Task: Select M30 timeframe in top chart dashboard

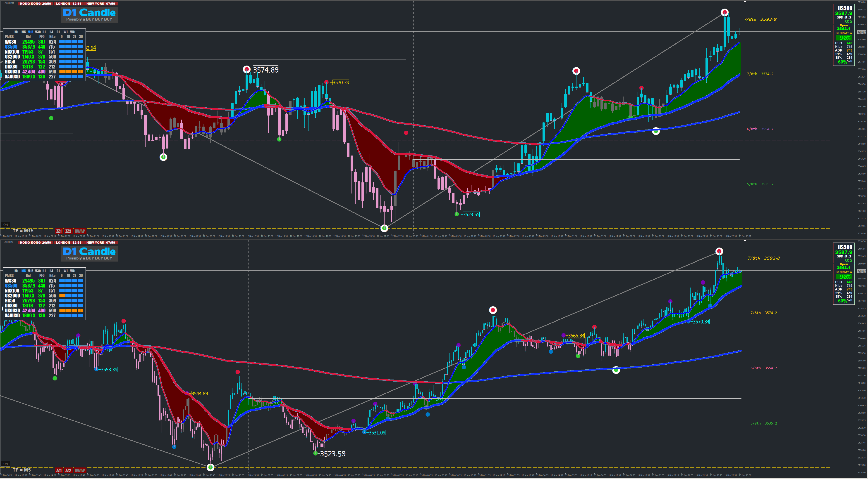Action: tap(37, 32)
